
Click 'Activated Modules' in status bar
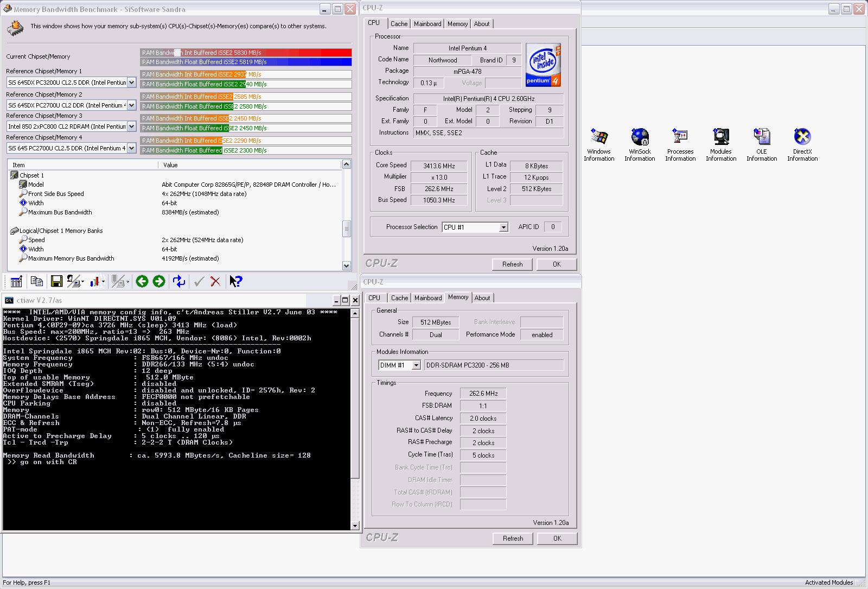[x=829, y=582]
